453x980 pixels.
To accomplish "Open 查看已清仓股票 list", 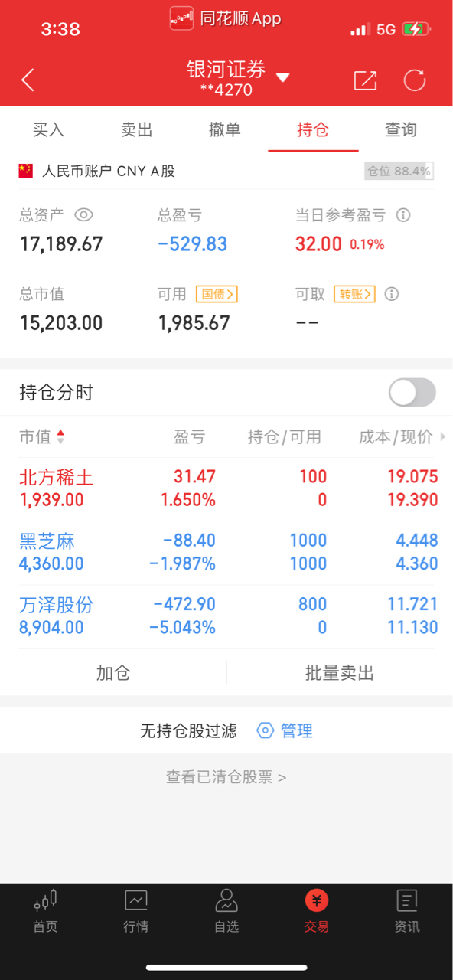I will click(x=226, y=777).
